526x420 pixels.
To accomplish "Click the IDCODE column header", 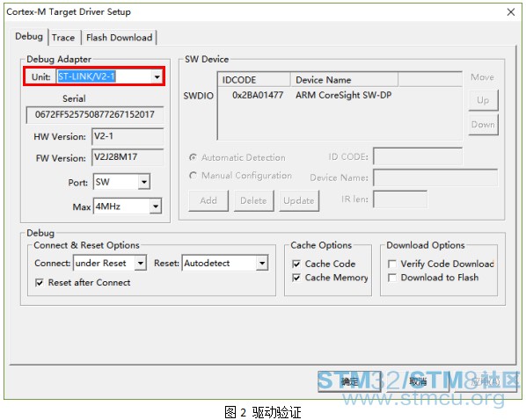I will (254, 80).
